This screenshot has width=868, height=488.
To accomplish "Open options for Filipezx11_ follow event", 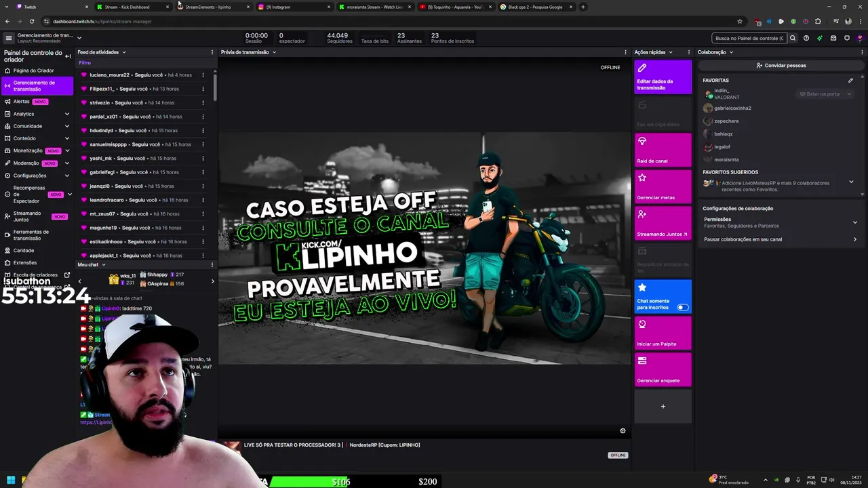I will 203,89.
